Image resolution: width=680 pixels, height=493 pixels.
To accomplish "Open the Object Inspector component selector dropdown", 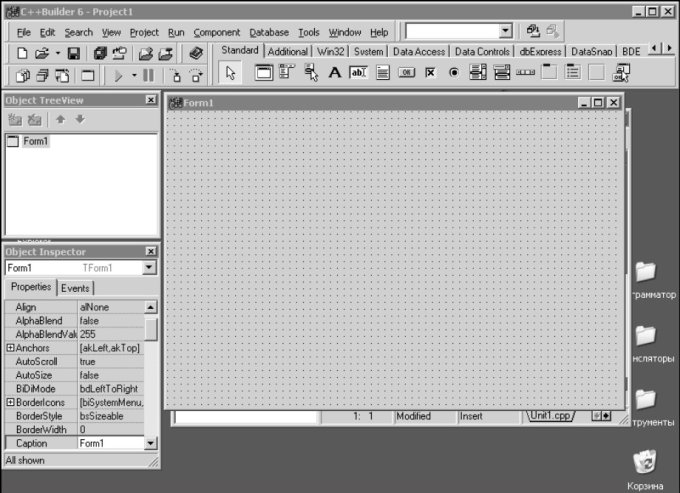I will (x=149, y=268).
